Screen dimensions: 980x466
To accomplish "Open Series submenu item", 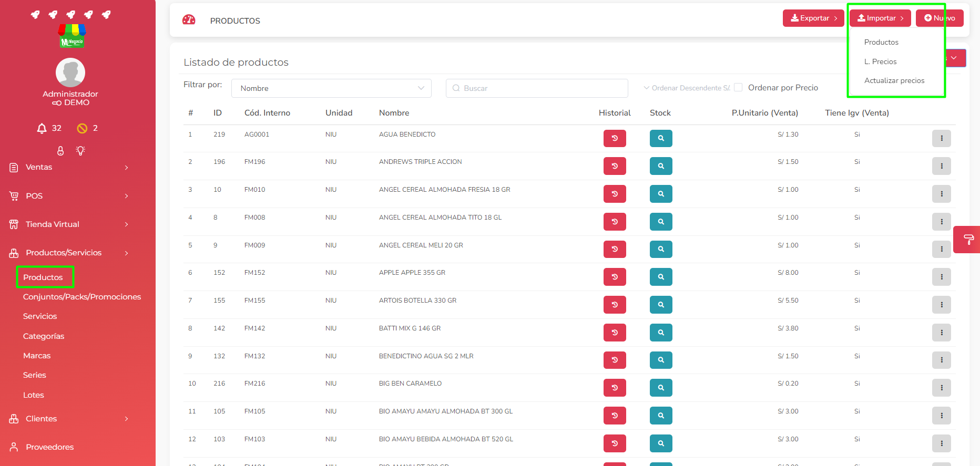I will point(35,375).
